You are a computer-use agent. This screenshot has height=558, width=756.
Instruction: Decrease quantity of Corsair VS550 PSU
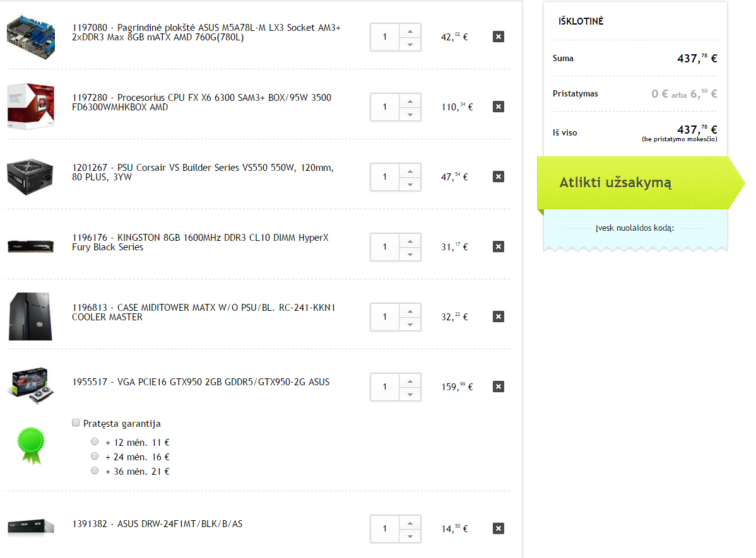click(410, 184)
